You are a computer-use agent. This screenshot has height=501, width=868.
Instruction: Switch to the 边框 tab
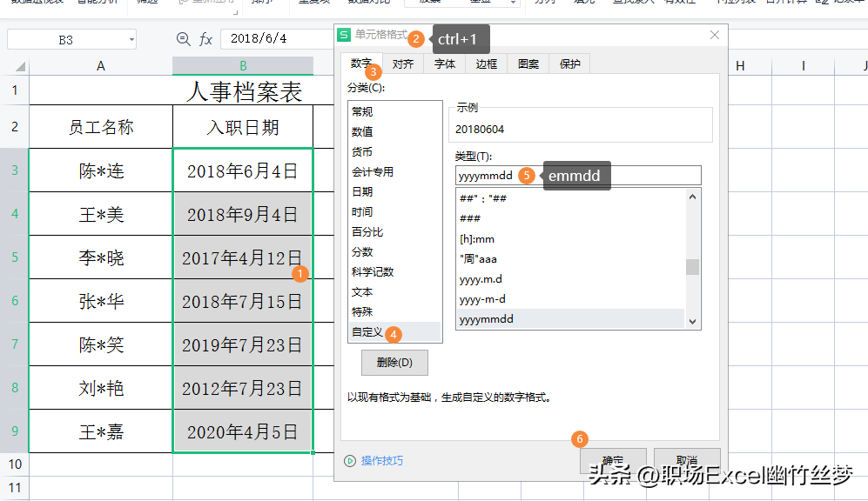487,63
